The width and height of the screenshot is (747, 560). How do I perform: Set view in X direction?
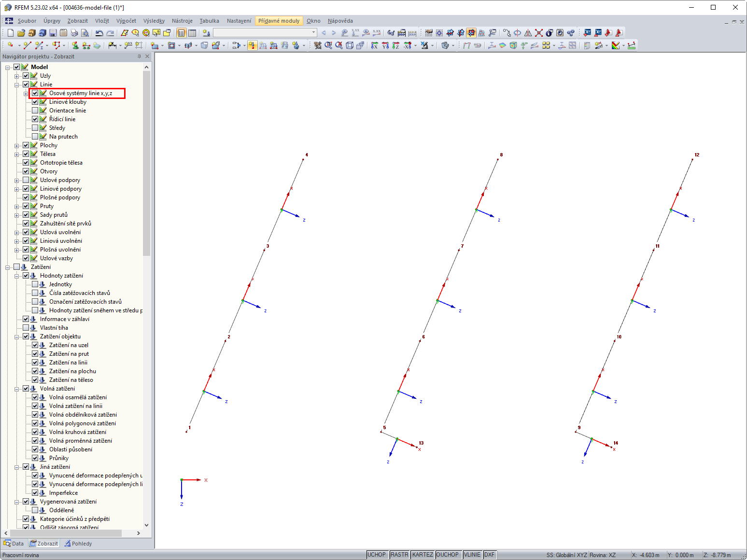374,45
